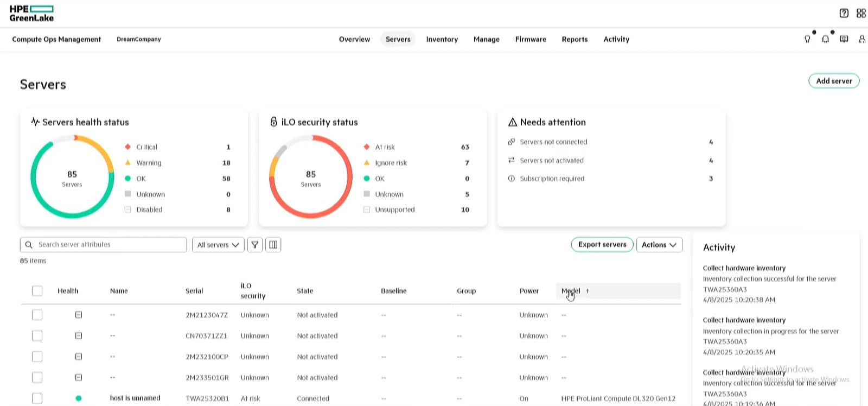
Task: Switch to the Manage tab
Action: (x=487, y=39)
